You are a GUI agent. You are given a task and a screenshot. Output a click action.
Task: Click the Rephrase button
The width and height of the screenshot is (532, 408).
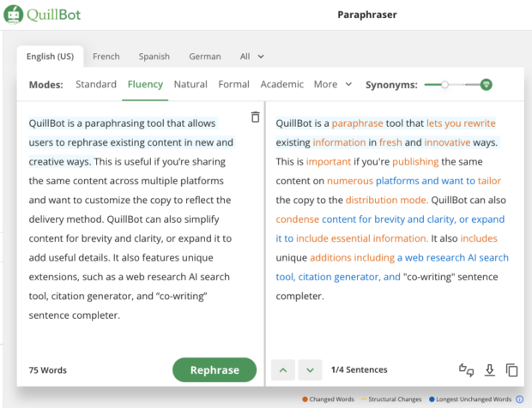[215, 369]
